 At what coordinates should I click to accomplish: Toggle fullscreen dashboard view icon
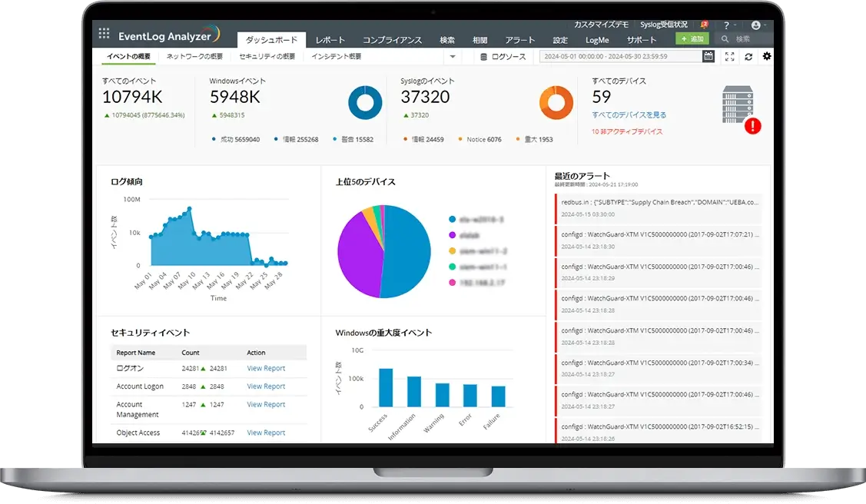(729, 56)
